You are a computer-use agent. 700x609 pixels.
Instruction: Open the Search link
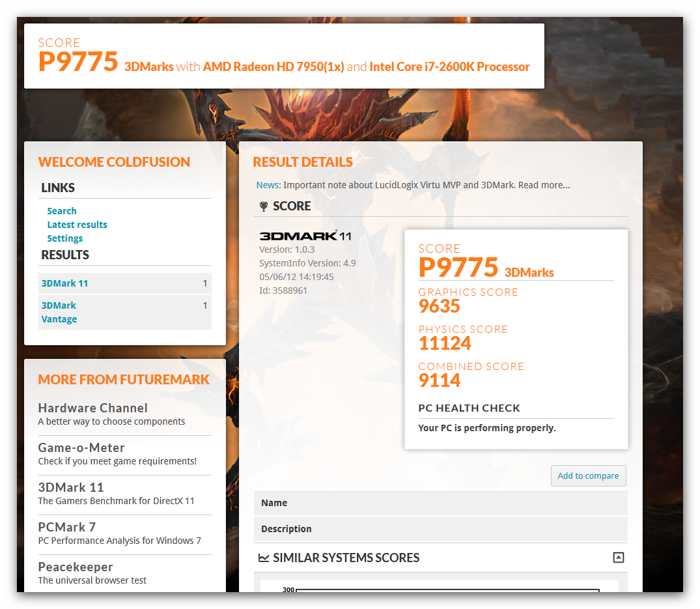pos(62,211)
